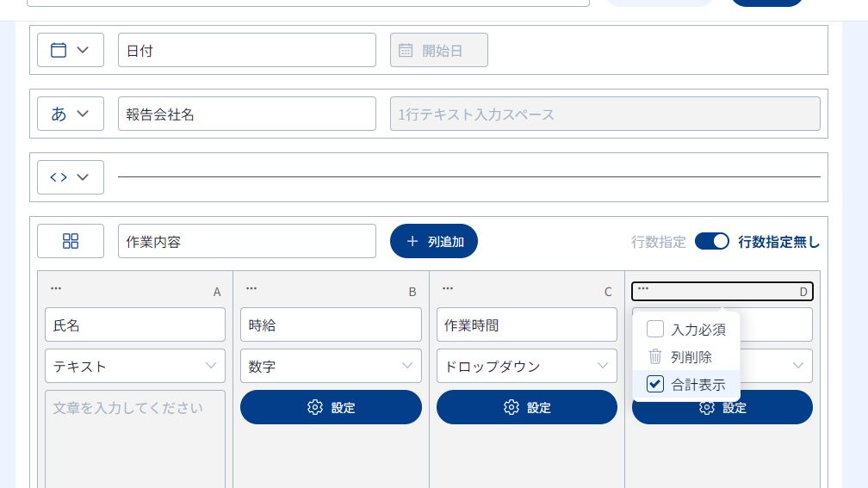868x488 pixels.
Task: Click the 列追加 button
Action: point(434,241)
